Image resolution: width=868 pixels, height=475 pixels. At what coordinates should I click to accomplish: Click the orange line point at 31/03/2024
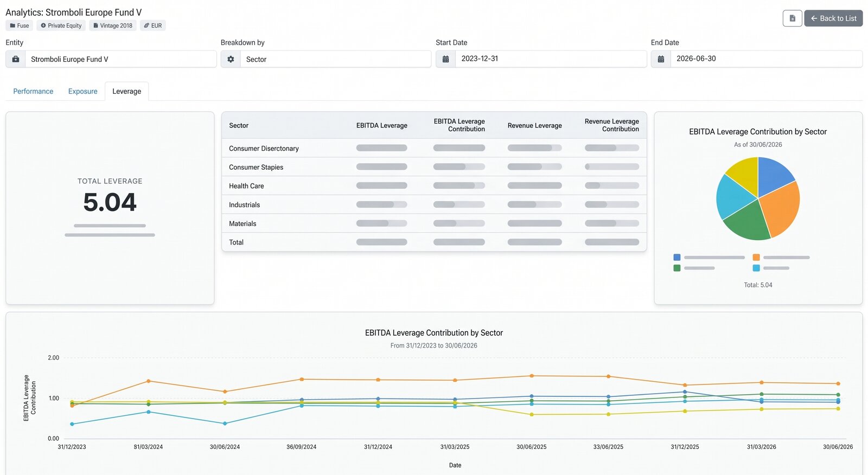tap(148, 381)
